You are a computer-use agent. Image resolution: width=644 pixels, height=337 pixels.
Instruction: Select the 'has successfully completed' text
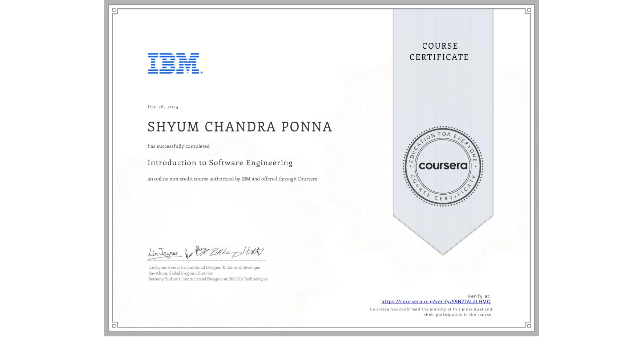coord(178,146)
